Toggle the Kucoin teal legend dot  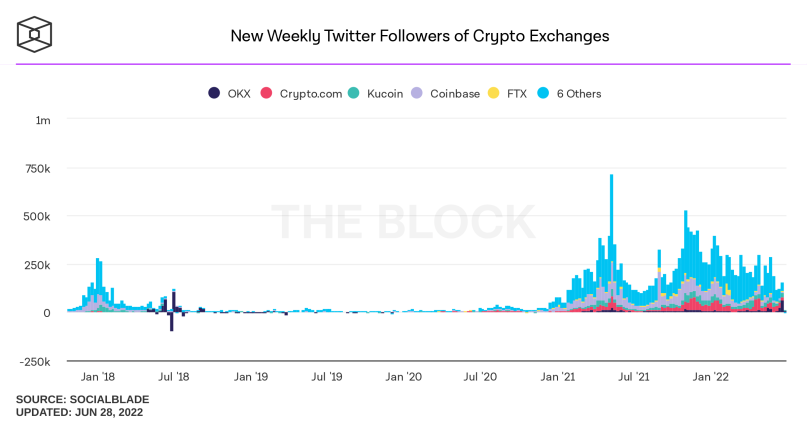[x=353, y=93]
